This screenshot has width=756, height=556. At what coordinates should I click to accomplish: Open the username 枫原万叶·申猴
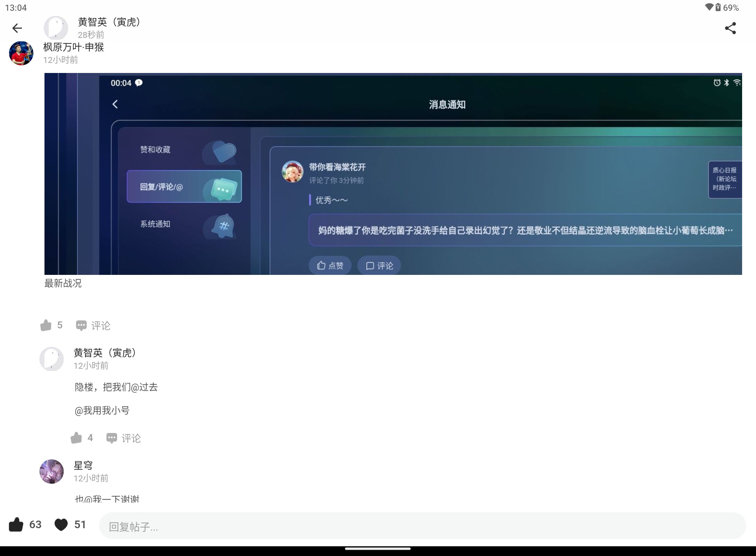(x=74, y=47)
